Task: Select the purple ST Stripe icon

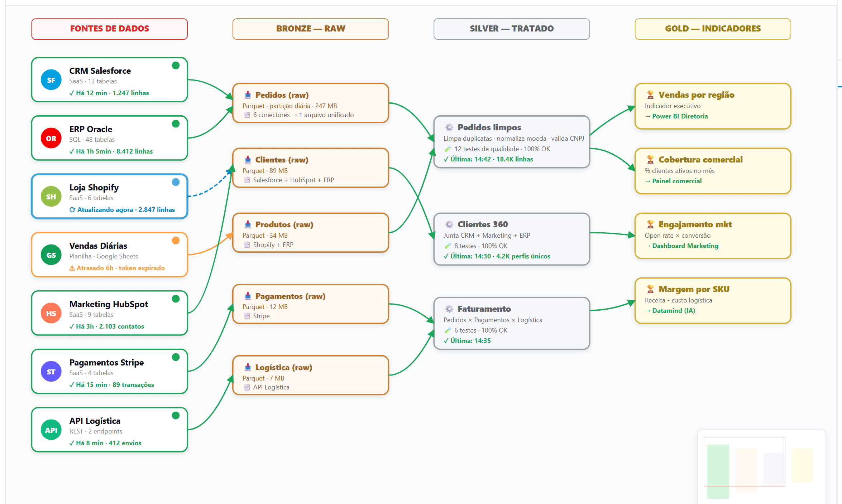Action: pos(51,372)
